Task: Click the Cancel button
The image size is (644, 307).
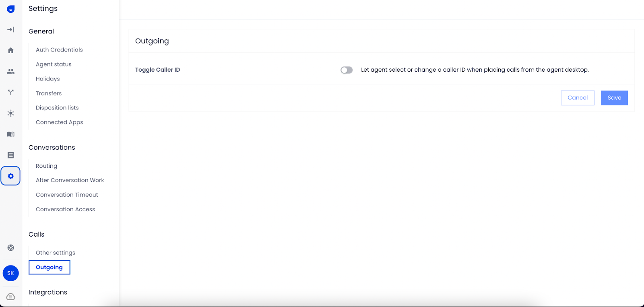Action: point(578,98)
